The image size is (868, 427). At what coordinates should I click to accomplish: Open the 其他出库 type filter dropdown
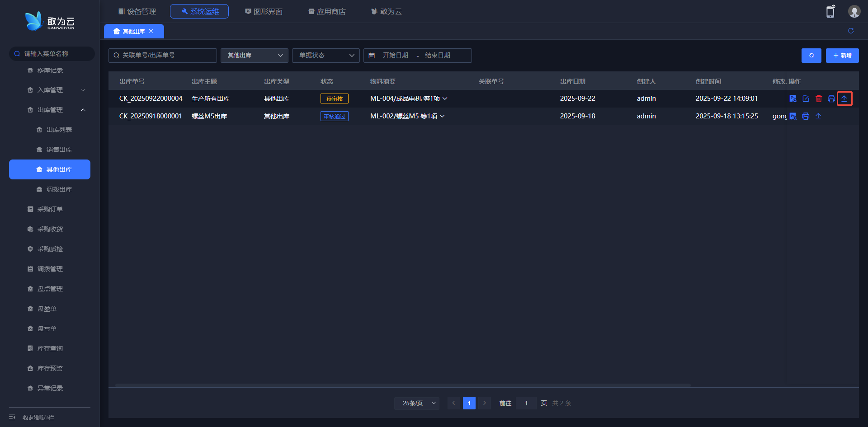tap(255, 56)
